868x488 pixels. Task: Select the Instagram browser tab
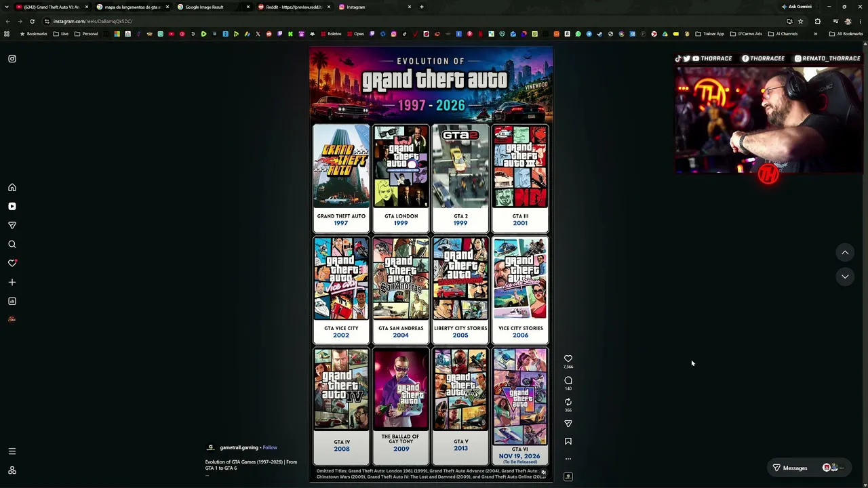click(374, 7)
